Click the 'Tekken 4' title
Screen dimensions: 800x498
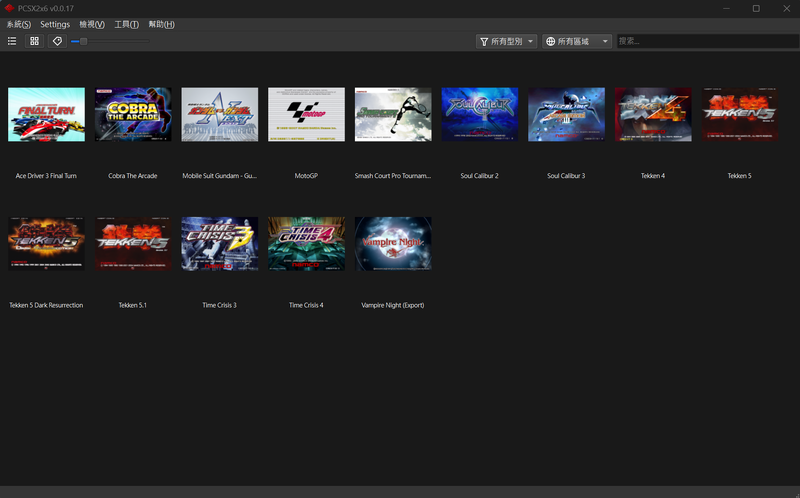pyautogui.click(x=653, y=176)
